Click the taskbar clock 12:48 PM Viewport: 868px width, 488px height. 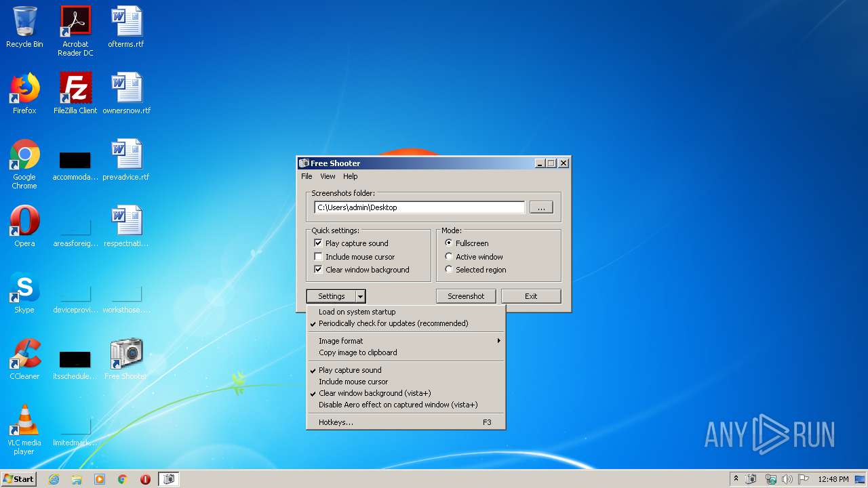click(x=833, y=479)
